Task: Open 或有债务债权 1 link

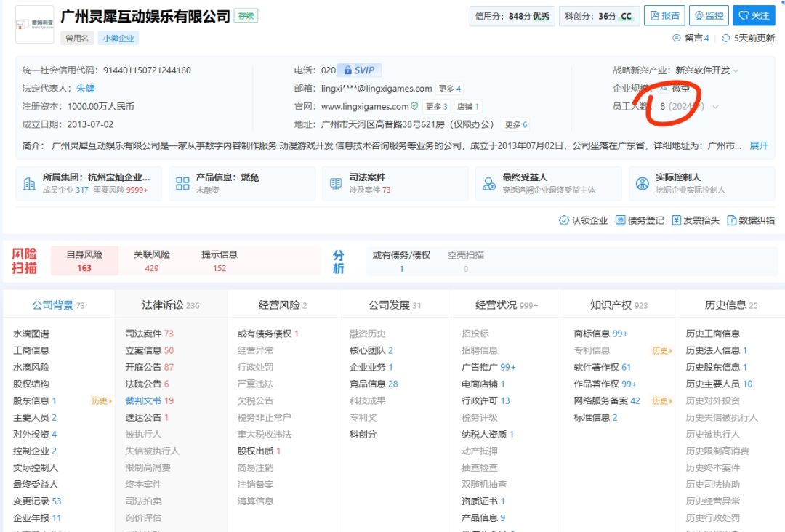Action: (267, 334)
